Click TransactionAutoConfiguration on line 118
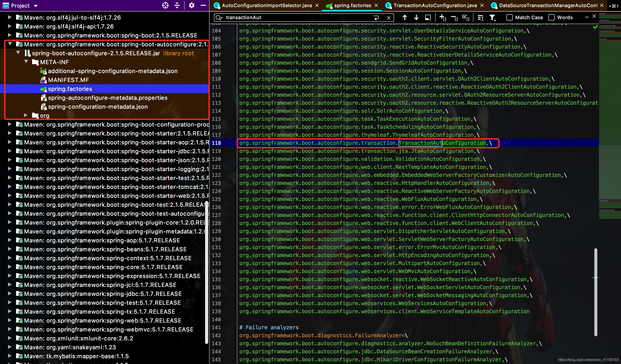Image resolution: width=621 pixels, height=364 pixels. tap(442, 143)
